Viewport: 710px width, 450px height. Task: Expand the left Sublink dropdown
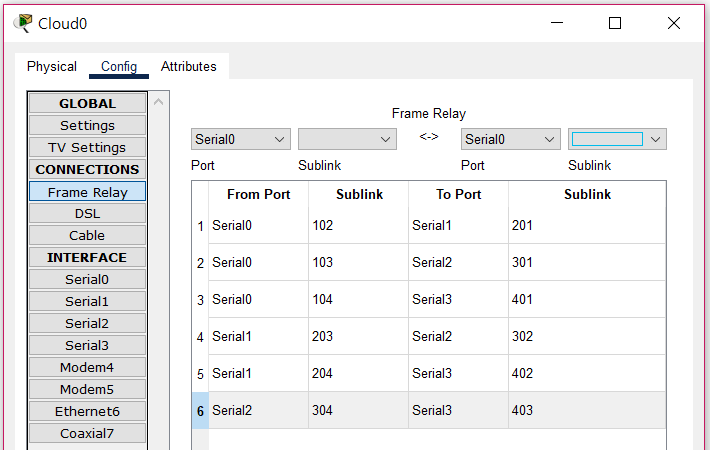tap(347, 139)
